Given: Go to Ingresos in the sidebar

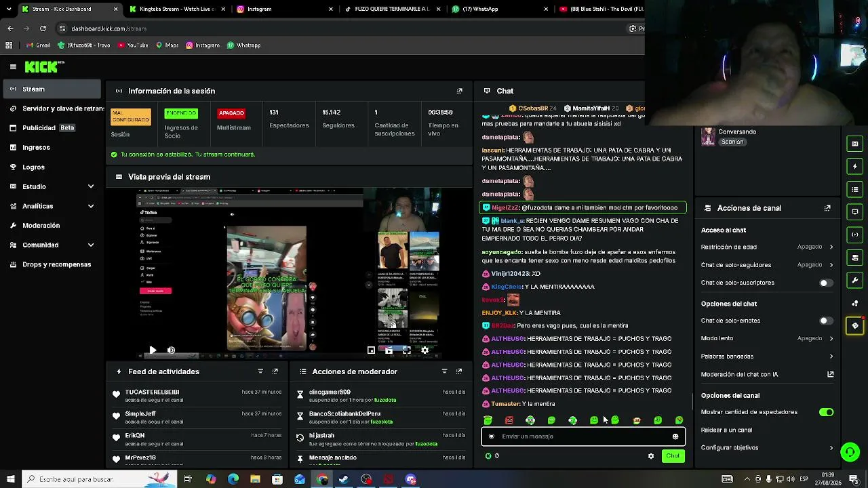Looking at the screenshot, I should (52, 147).
